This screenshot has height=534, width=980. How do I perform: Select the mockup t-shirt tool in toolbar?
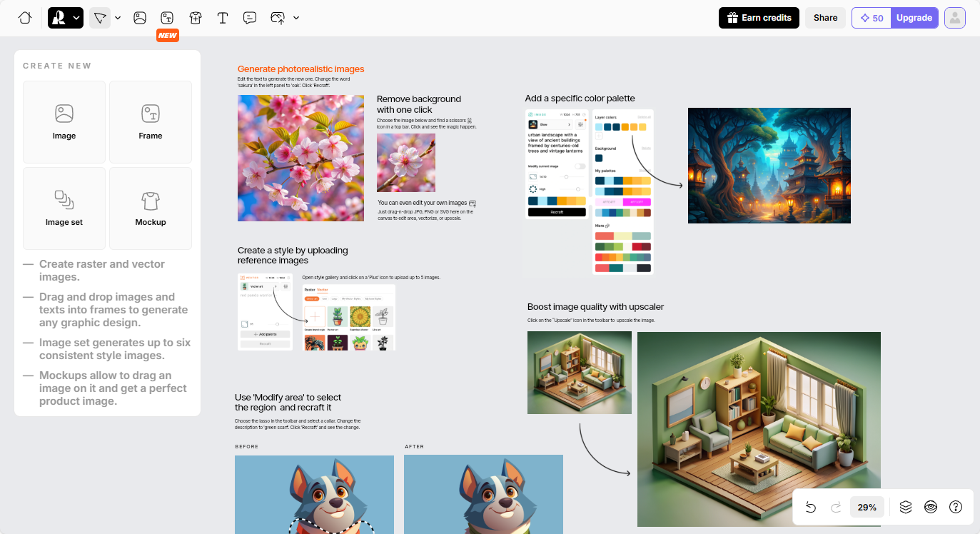pyautogui.click(x=196, y=18)
